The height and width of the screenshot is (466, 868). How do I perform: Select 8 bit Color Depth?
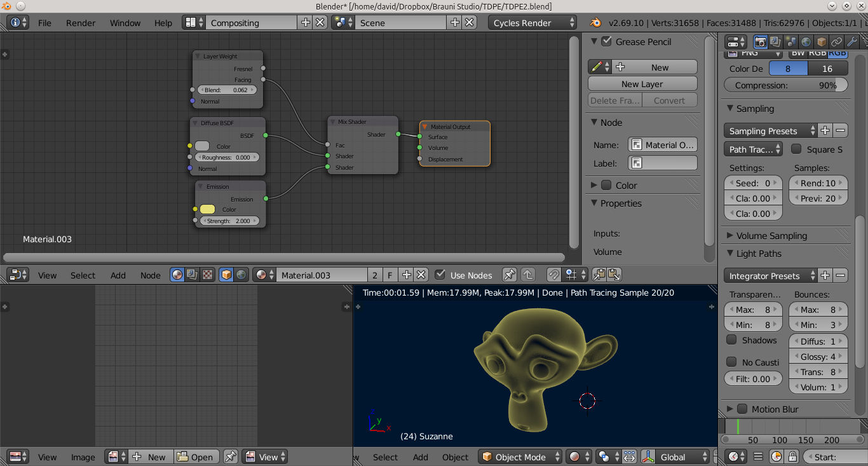[x=789, y=69]
